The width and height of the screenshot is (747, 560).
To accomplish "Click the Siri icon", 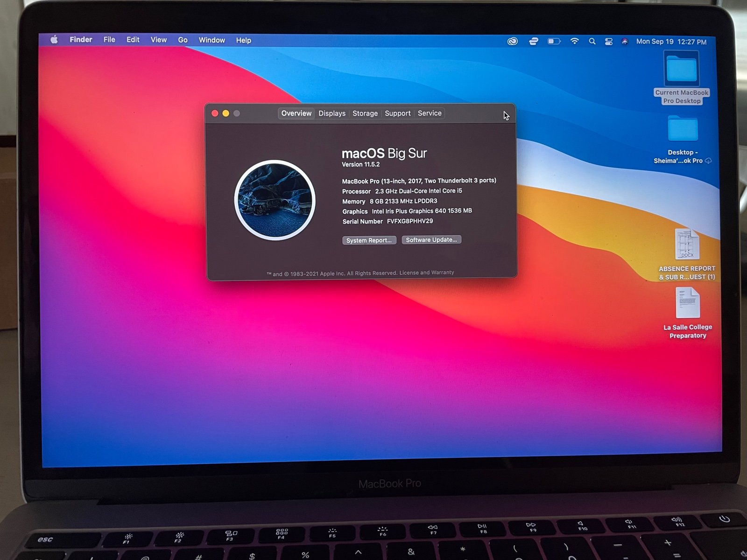I will pos(625,42).
